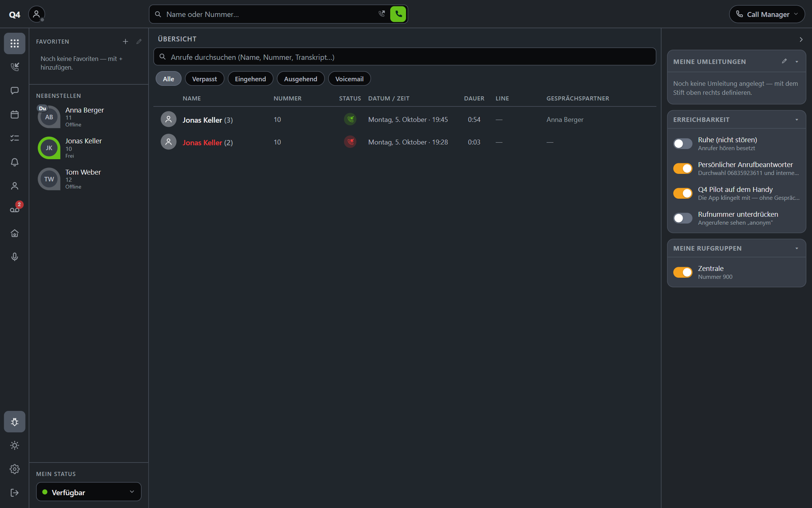Viewport: 812px width, 508px height.
Task: Click the logout icon at sidebar bottom
Action: [x=15, y=493]
